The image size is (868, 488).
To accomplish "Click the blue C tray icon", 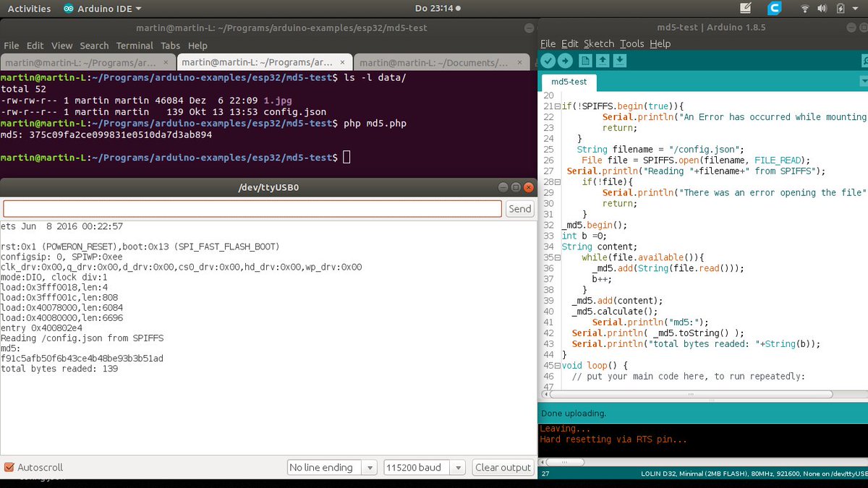I will pos(775,9).
